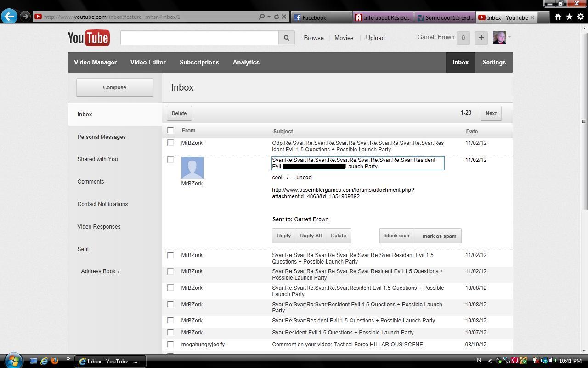Check box for 'Svar:Re:Svar:Re:Svar:Re:Svar' 10/08/12 message
Screen dimensions: 588x368
pos(170,287)
